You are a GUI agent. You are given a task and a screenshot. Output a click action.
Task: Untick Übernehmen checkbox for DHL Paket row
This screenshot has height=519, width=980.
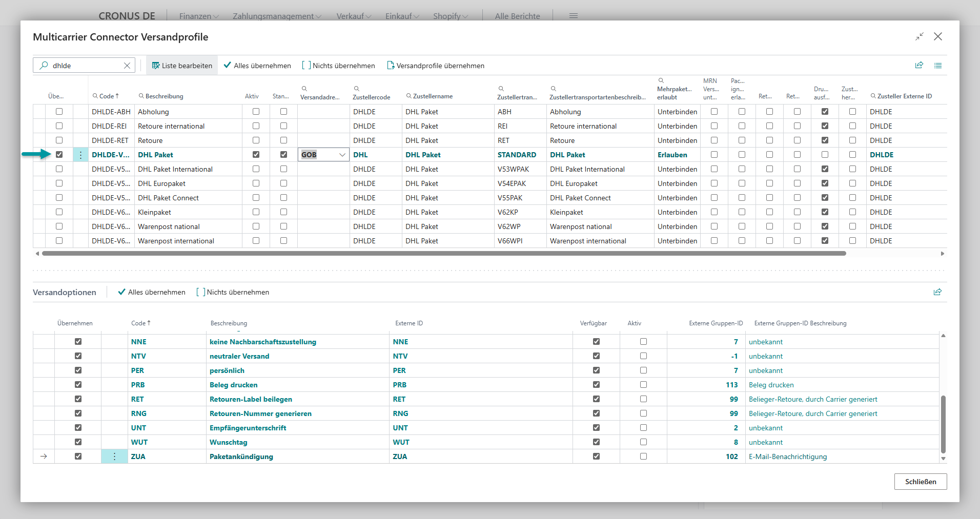click(59, 155)
